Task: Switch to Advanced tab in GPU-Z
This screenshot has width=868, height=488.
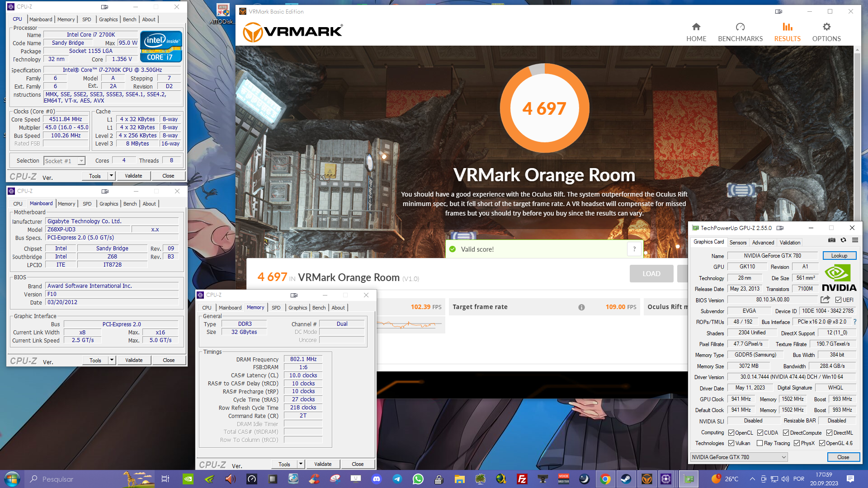Action: click(x=763, y=243)
